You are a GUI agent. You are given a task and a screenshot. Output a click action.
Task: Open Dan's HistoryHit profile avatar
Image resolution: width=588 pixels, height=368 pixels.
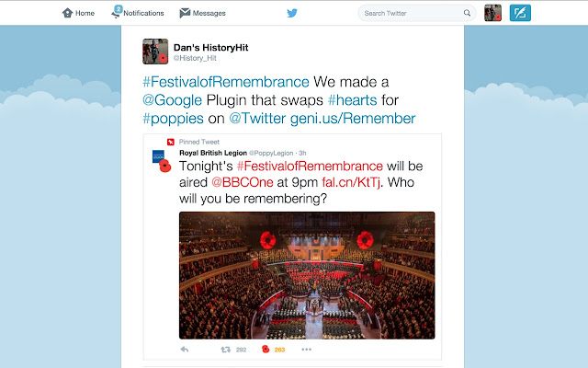(155, 52)
